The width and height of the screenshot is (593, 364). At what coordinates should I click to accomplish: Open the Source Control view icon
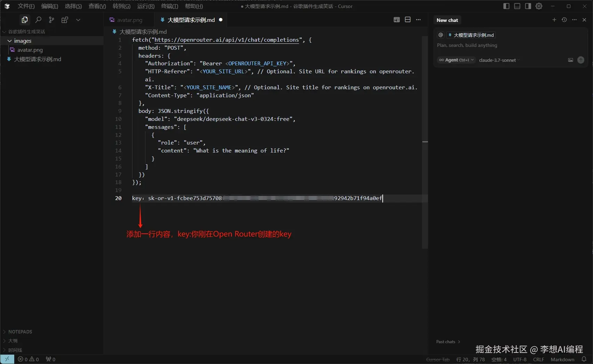pyautogui.click(x=51, y=20)
